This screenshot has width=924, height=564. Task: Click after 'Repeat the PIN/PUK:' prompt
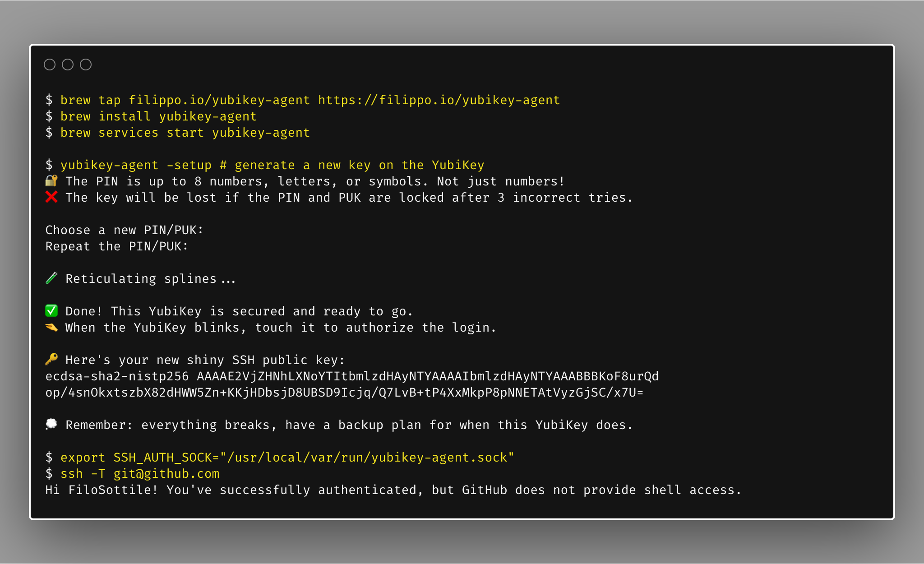pos(197,246)
